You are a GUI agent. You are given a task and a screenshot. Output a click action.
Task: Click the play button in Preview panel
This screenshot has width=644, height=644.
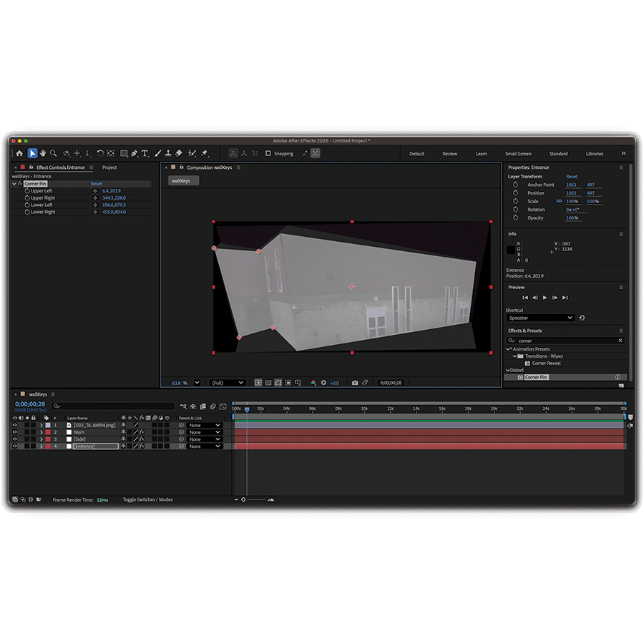click(x=545, y=297)
